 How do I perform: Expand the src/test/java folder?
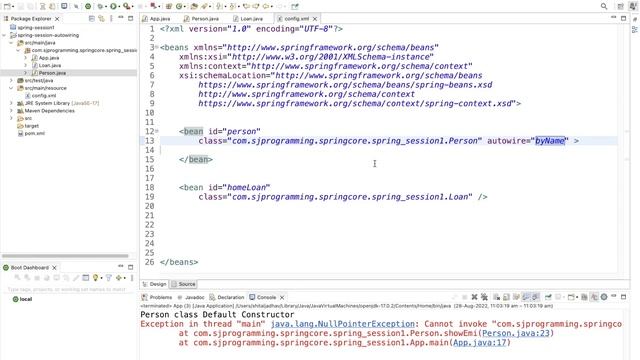[11, 80]
